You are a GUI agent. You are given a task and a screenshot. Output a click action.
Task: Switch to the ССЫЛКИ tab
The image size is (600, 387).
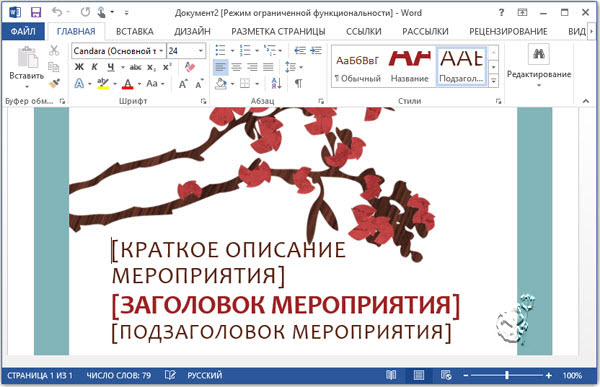point(364,31)
